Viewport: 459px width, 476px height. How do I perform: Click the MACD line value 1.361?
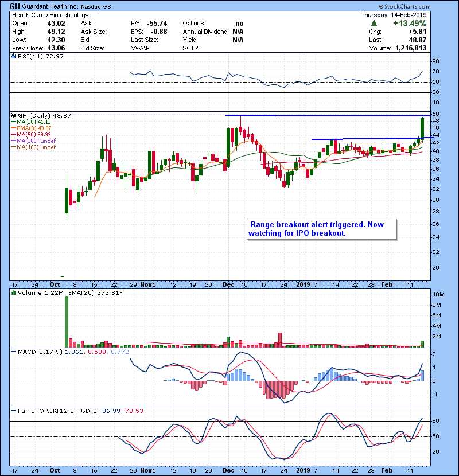click(74, 352)
